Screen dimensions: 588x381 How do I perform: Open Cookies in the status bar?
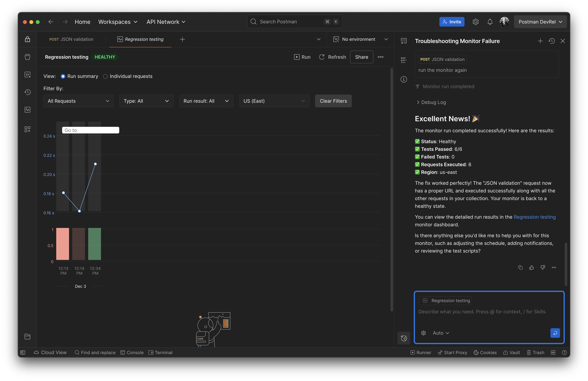click(x=485, y=353)
